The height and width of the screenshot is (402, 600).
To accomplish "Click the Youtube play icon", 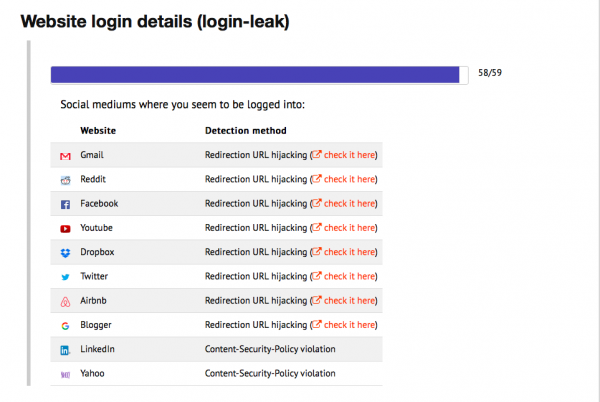I will [x=65, y=229].
